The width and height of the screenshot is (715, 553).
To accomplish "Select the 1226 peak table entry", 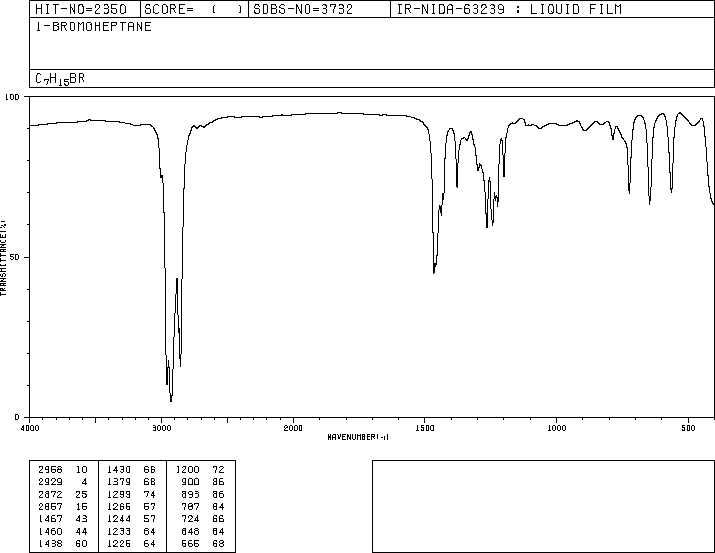I will point(119,543).
